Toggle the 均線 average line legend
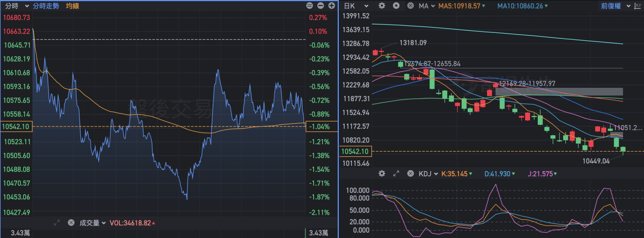The image size is (644, 238). (x=72, y=6)
